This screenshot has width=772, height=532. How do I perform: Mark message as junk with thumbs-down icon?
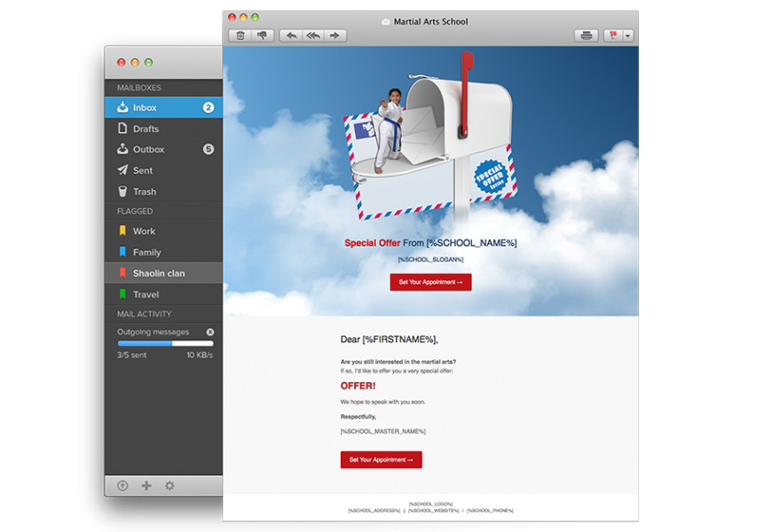tap(262, 35)
